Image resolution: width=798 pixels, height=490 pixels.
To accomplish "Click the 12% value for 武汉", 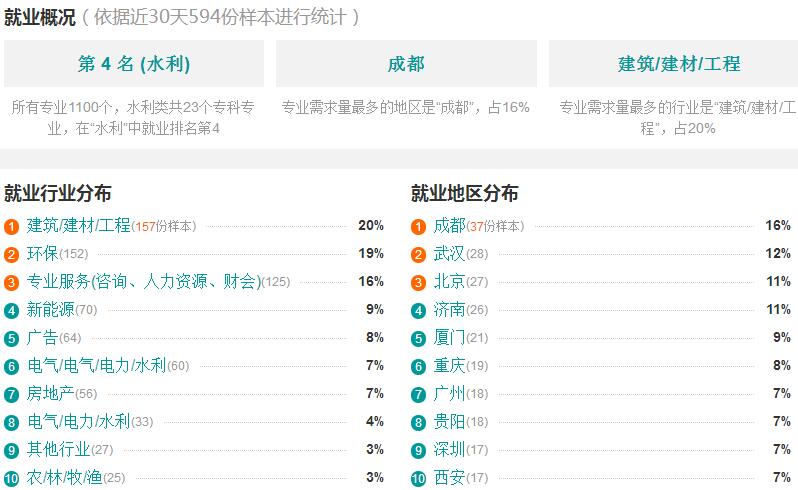I will [778, 253].
